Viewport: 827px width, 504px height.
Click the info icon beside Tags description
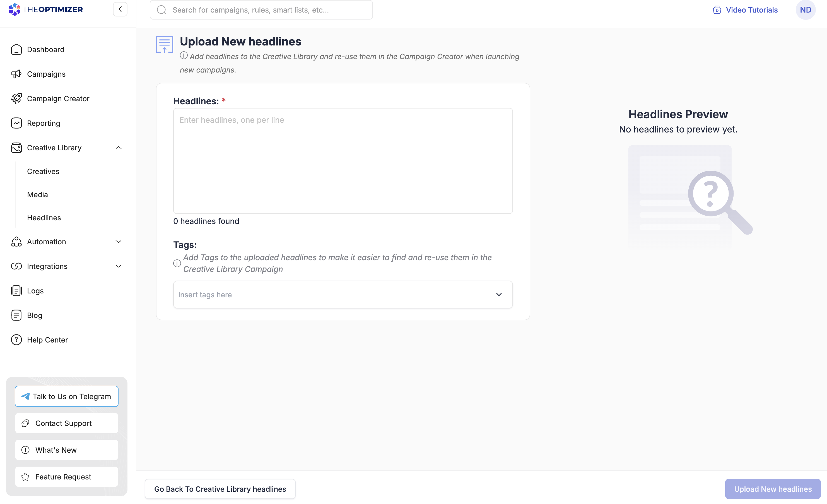(177, 263)
